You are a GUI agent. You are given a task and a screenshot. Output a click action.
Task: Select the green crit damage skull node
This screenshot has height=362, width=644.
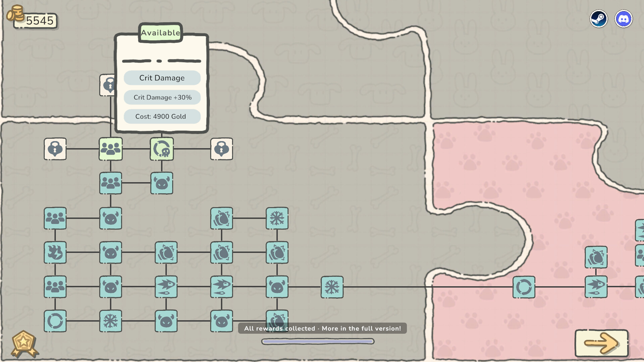(x=162, y=149)
